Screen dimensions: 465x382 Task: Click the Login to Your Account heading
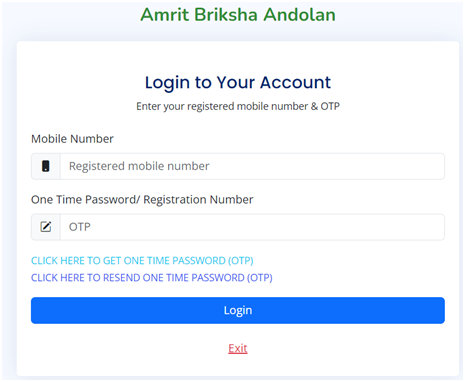238,82
